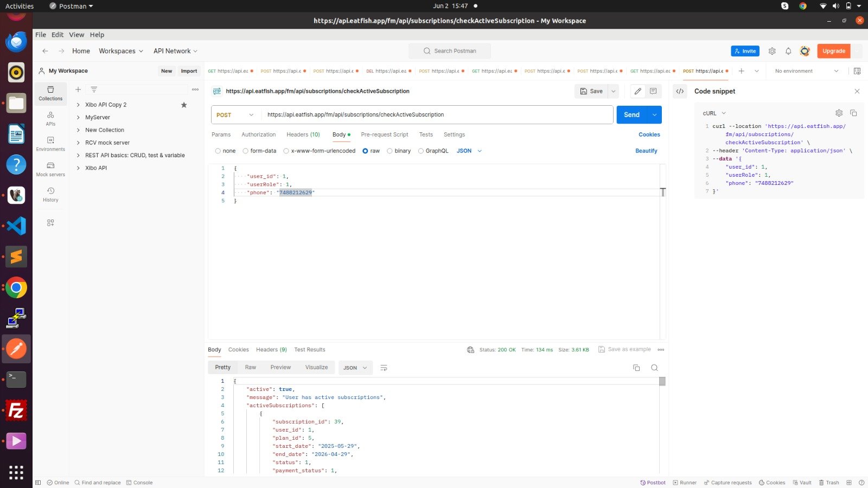
Task: Click the Send button
Action: pos(631,115)
